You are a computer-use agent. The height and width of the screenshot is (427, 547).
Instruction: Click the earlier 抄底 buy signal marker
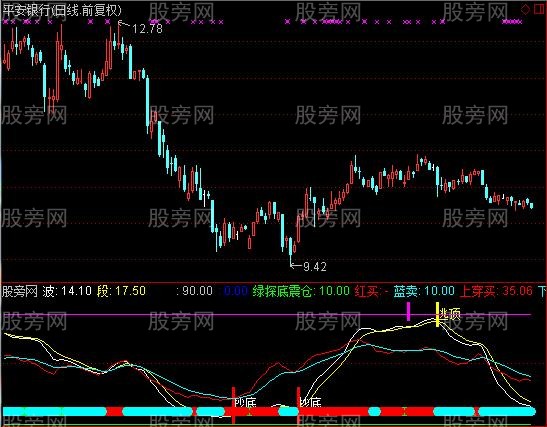[245, 403]
